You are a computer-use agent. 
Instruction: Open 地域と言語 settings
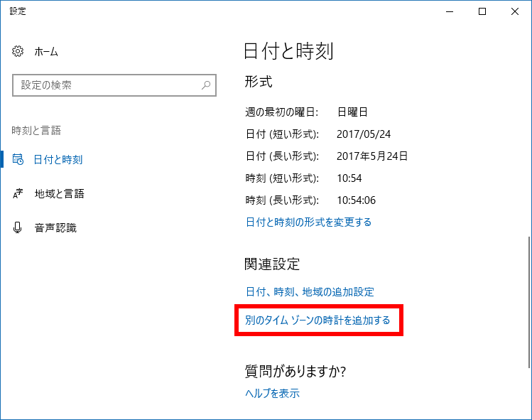point(60,193)
